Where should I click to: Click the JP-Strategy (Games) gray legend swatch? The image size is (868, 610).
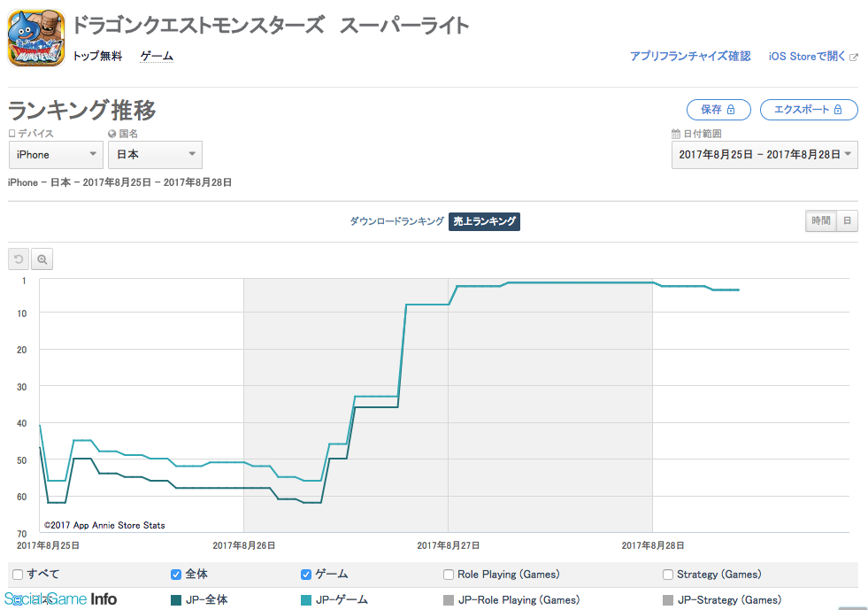pos(668,600)
